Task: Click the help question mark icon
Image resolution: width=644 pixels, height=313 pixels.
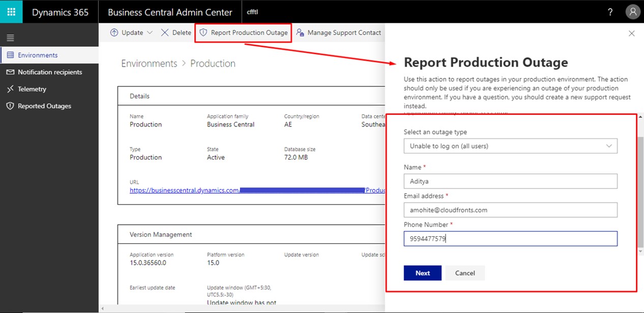Action: 610,12
